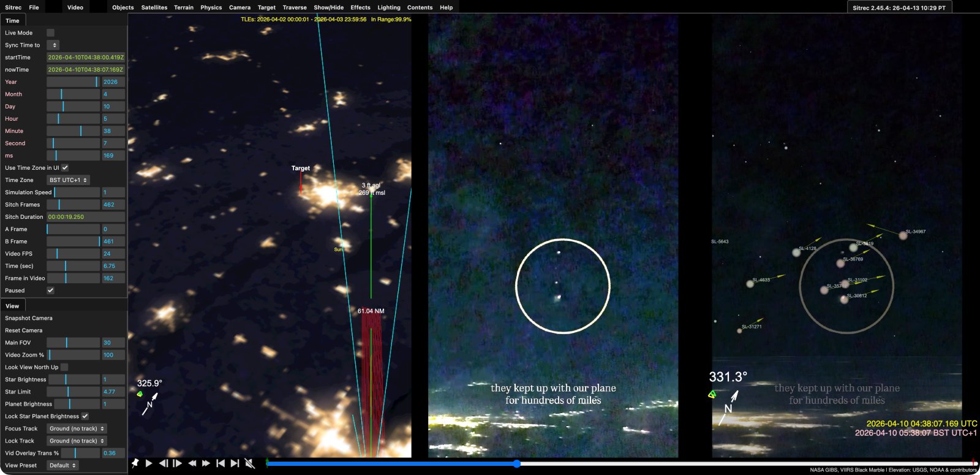Open the Time Zone dropdown
This screenshot has height=475, width=980.
tap(69, 180)
